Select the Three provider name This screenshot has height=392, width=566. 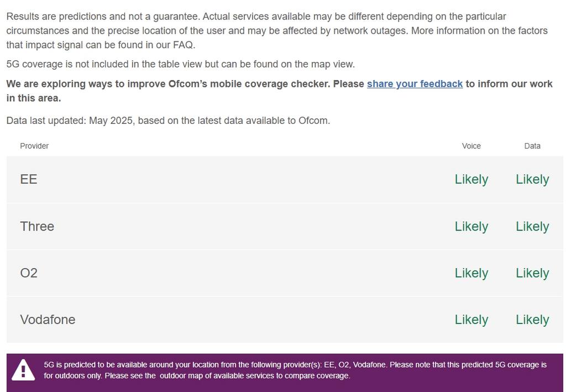(37, 226)
